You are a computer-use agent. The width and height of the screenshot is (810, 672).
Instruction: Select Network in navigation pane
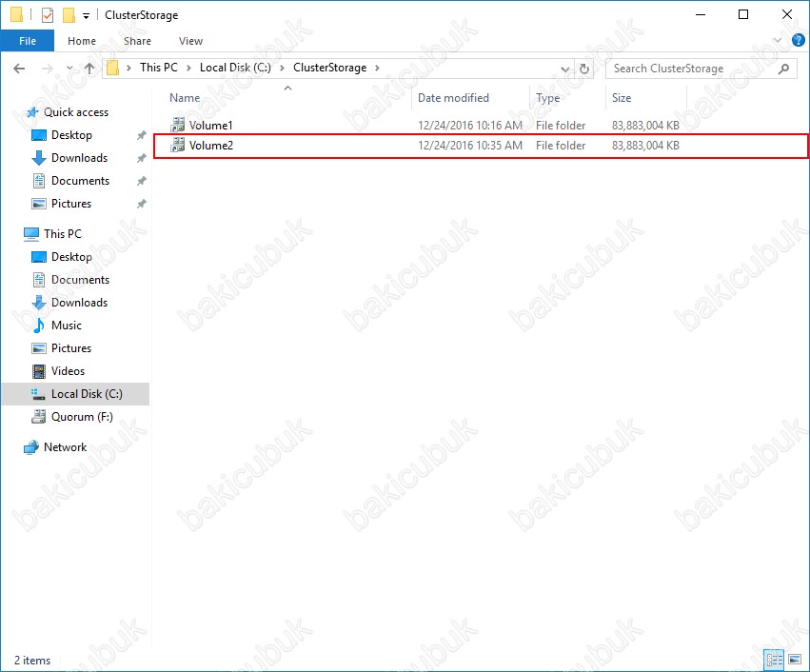65,447
